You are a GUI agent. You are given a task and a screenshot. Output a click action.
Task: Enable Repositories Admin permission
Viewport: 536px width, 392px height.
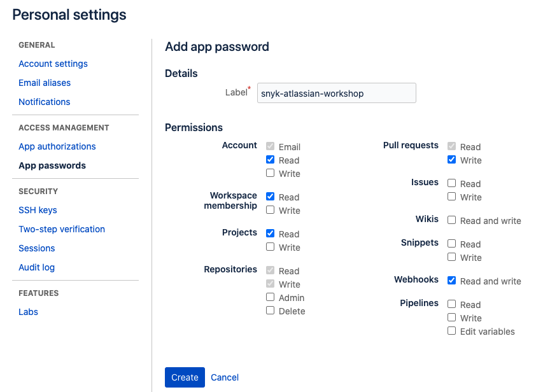(270, 297)
